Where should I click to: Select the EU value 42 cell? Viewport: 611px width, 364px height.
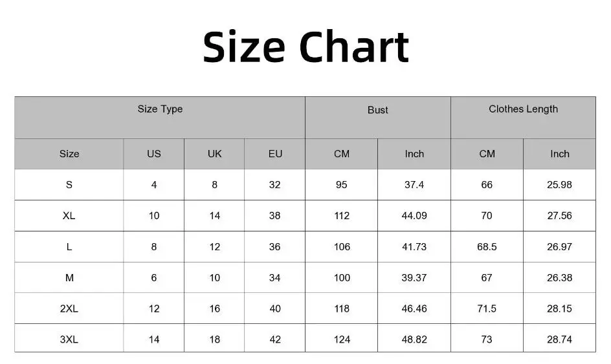coord(275,339)
